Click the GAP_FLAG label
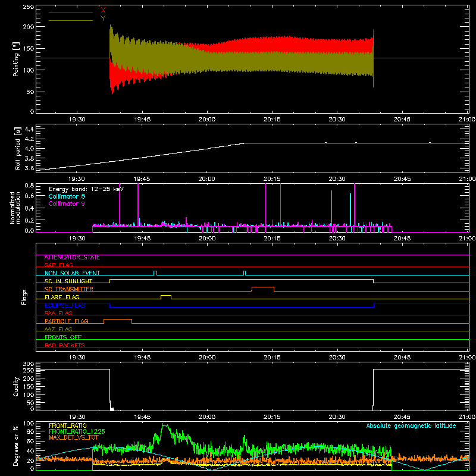This screenshot has width=476, height=476. pyautogui.click(x=58, y=265)
